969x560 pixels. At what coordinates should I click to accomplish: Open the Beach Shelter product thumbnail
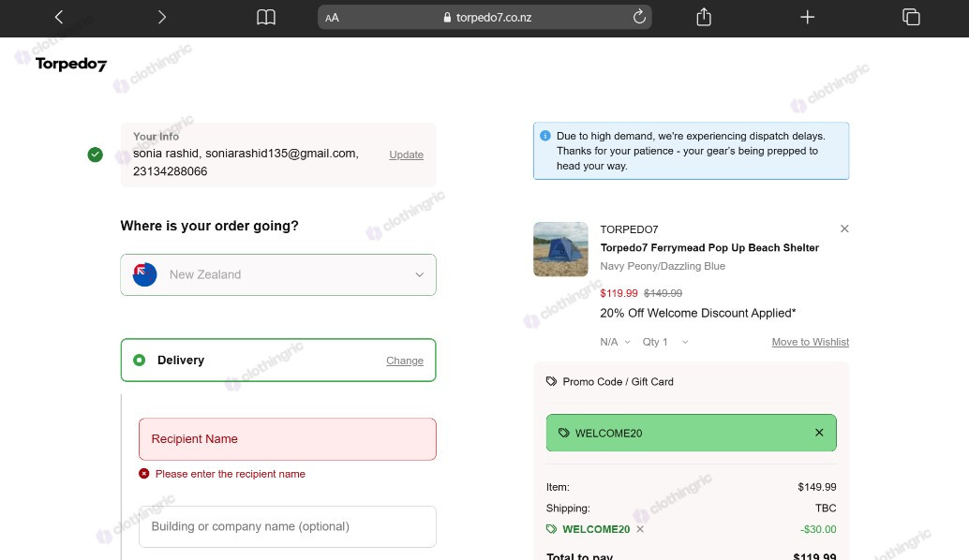tap(560, 249)
